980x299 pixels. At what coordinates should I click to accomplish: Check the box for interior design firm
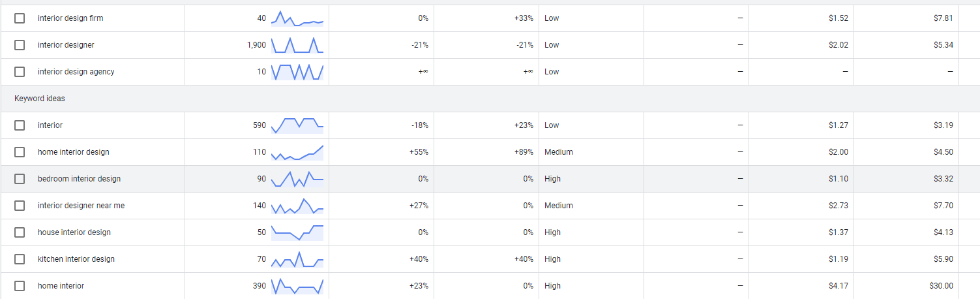20,18
